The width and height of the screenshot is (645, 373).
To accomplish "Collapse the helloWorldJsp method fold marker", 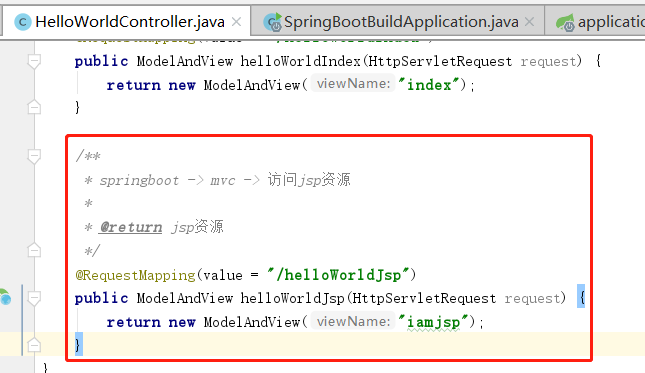I will [34, 298].
